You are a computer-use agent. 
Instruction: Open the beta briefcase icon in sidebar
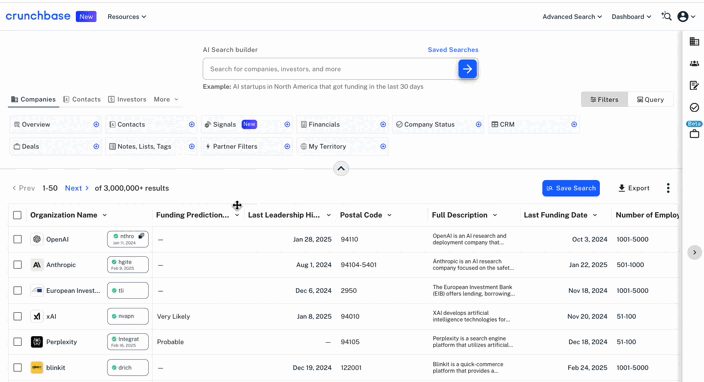(x=694, y=133)
